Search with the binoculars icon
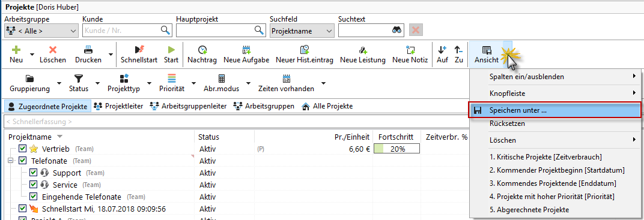Image resolution: width=644 pixels, height=220 pixels. pos(396,30)
